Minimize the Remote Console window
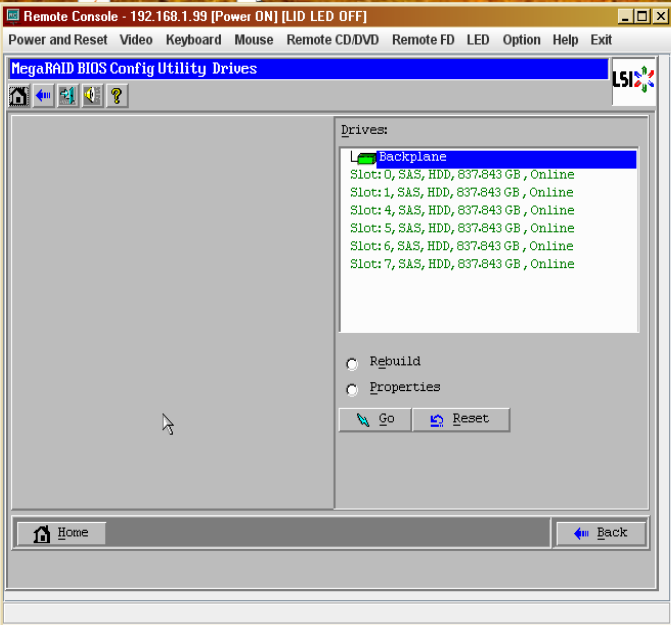The height and width of the screenshot is (625, 671). (625, 16)
